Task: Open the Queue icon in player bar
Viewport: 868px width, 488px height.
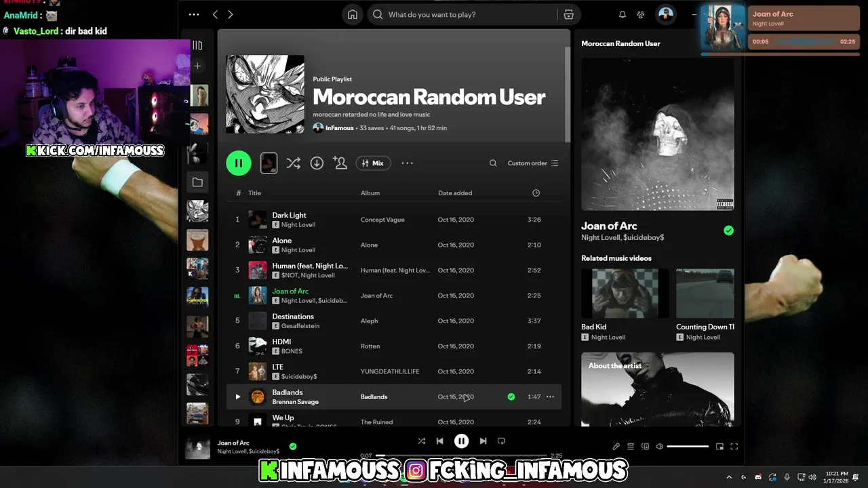Action: (x=630, y=447)
